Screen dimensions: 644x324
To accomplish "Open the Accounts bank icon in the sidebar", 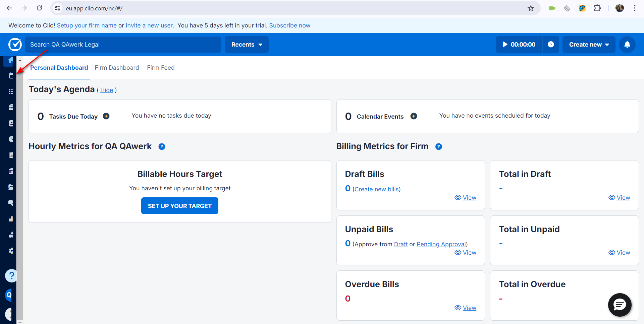I will (11, 171).
